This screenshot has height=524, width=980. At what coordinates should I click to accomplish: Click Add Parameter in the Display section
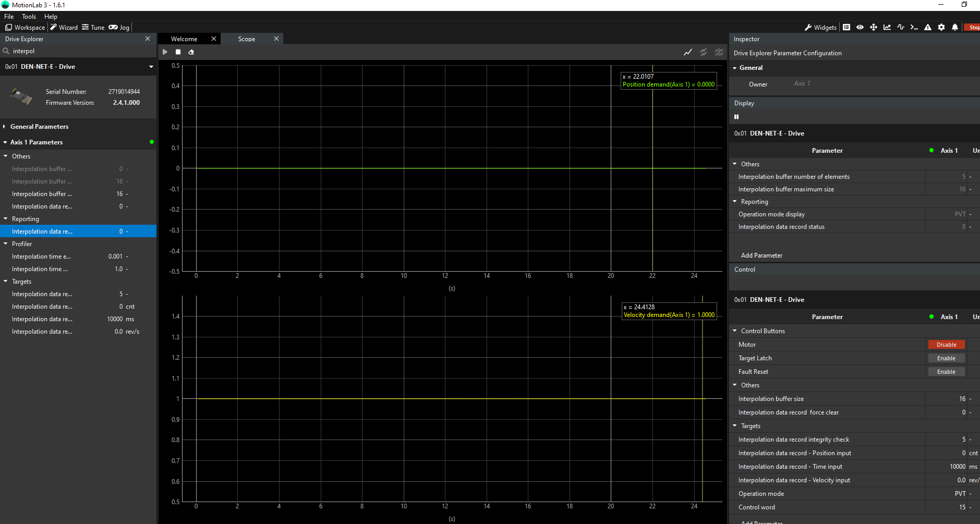point(761,255)
